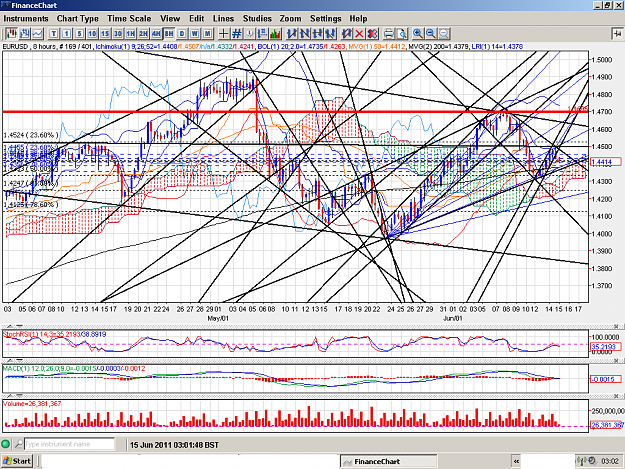
Task: Click the edit line pencil icon
Action: 346,33
